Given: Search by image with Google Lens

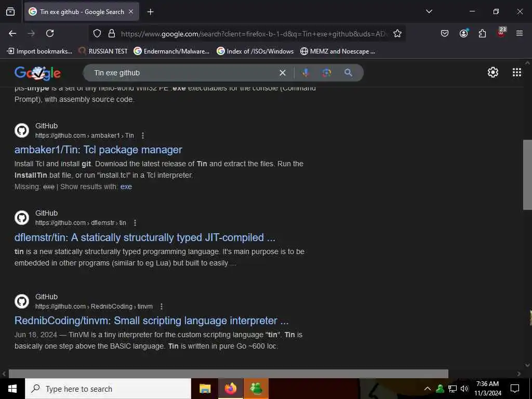Looking at the screenshot, I should pyautogui.click(x=326, y=73).
